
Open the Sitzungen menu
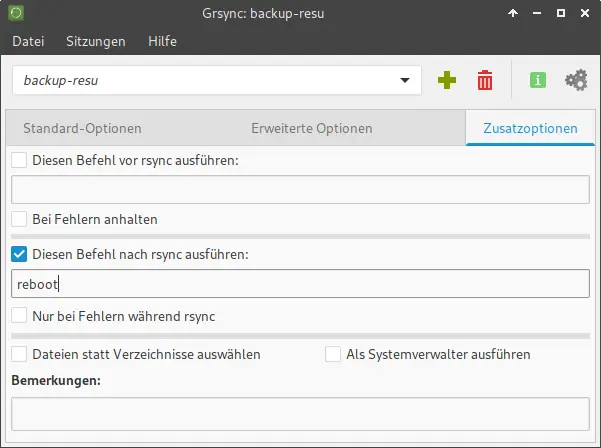[95, 41]
